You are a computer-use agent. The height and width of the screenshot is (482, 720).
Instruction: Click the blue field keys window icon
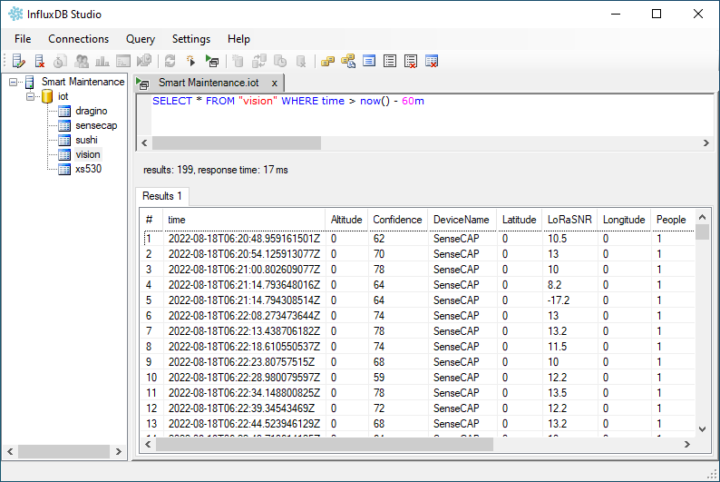(x=369, y=61)
